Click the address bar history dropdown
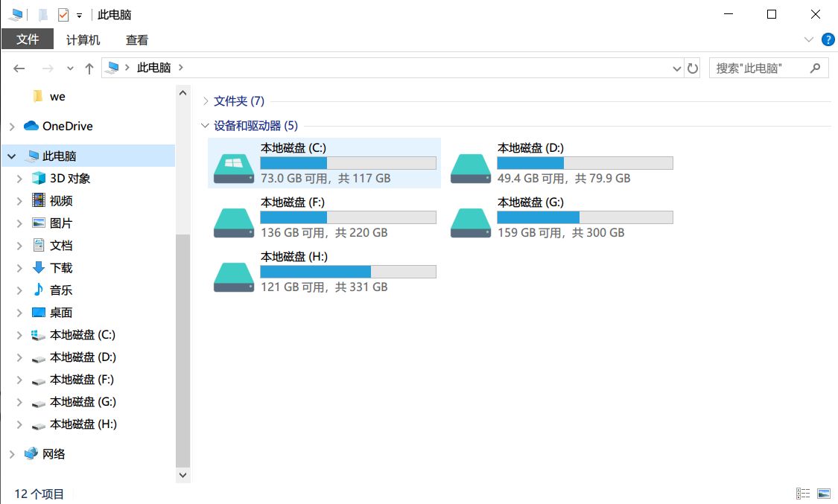Image resolution: width=838 pixels, height=504 pixels. 676,68
